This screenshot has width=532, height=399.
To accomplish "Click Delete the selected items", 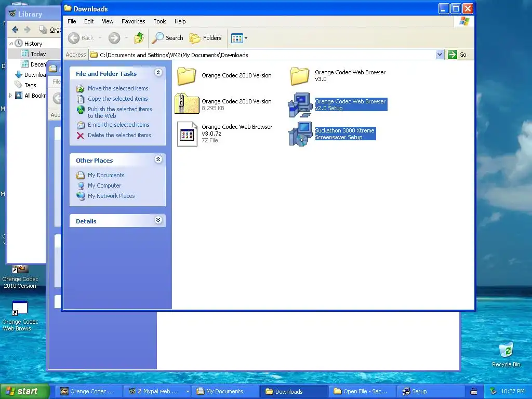I will [119, 135].
